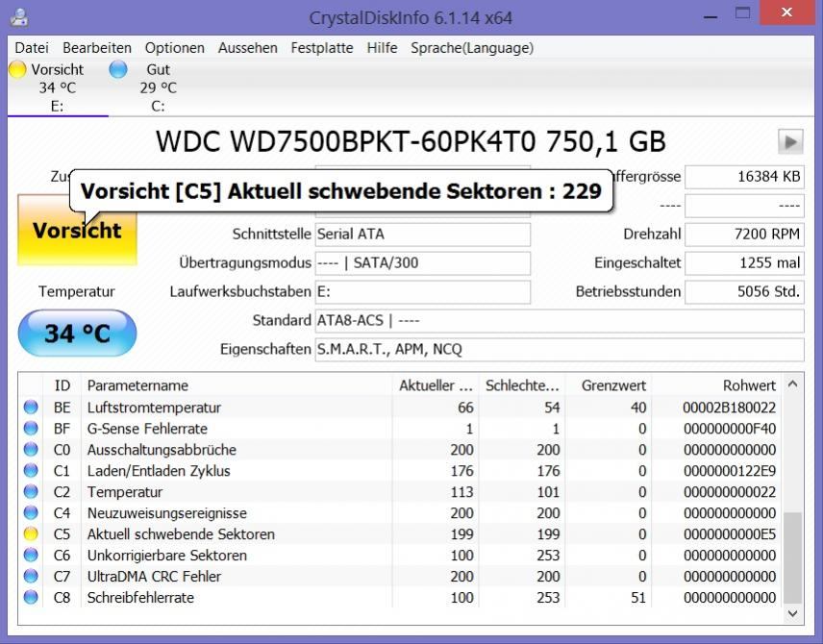Click the blue status dot for Luftstromtemperatur
The image size is (823, 644).
point(31,407)
